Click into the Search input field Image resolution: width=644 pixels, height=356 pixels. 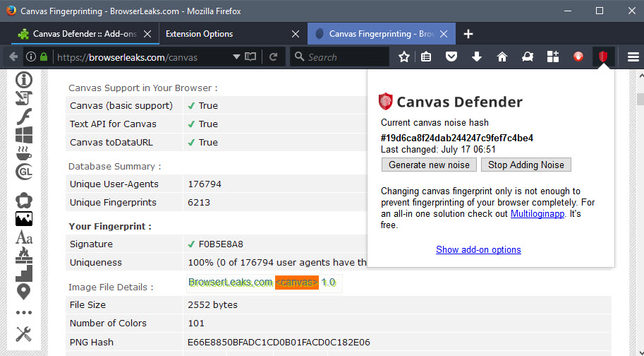click(340, 57)
